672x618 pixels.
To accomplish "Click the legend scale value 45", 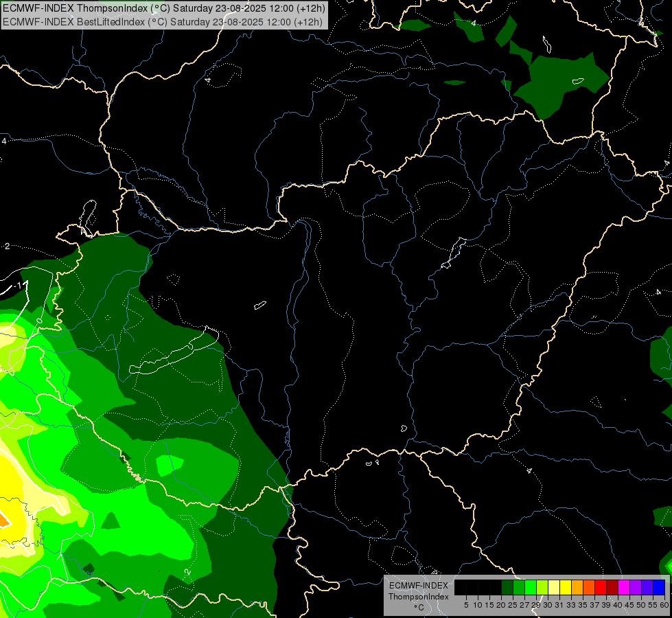I will [629, 605].
